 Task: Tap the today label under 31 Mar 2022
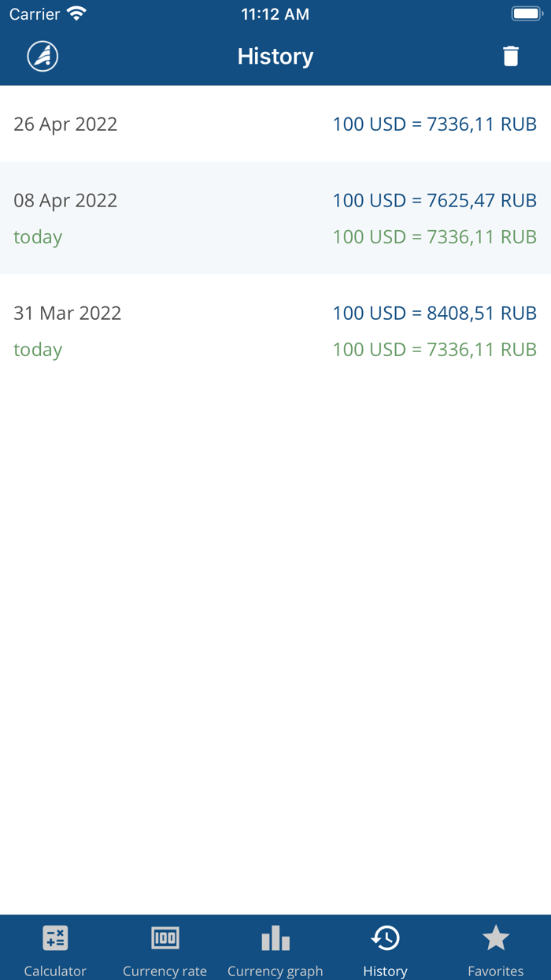tap(38, 349)
